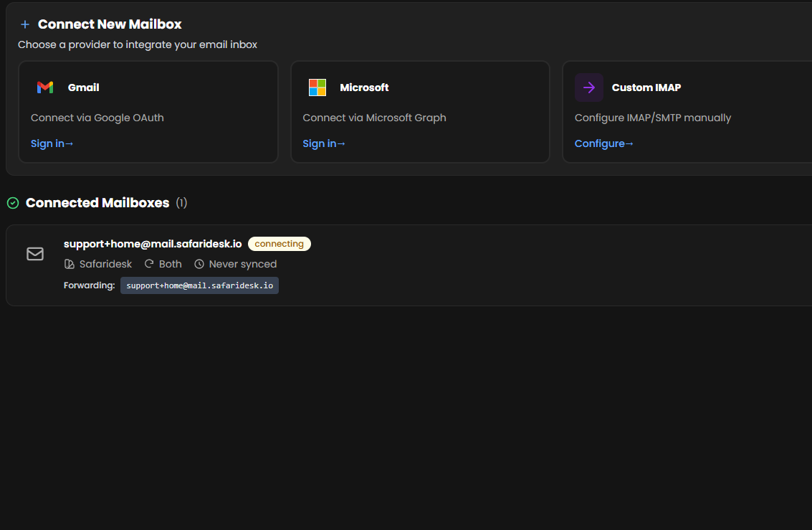Click the Custom IMAP arrow icon
The image size is (812, 530).
point(588,87)
